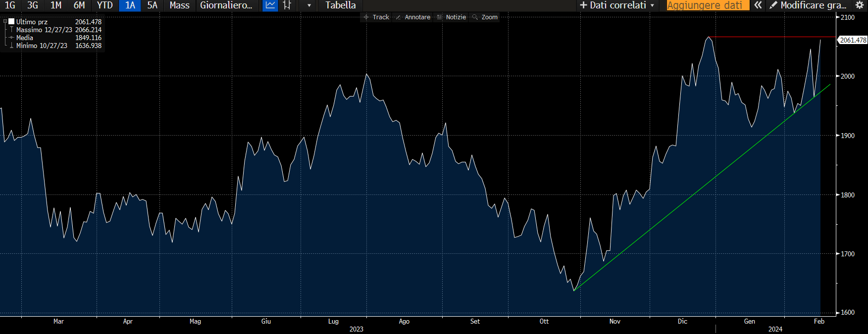
Task: Activate the Track crosshair tool
Action: (376, 17)
